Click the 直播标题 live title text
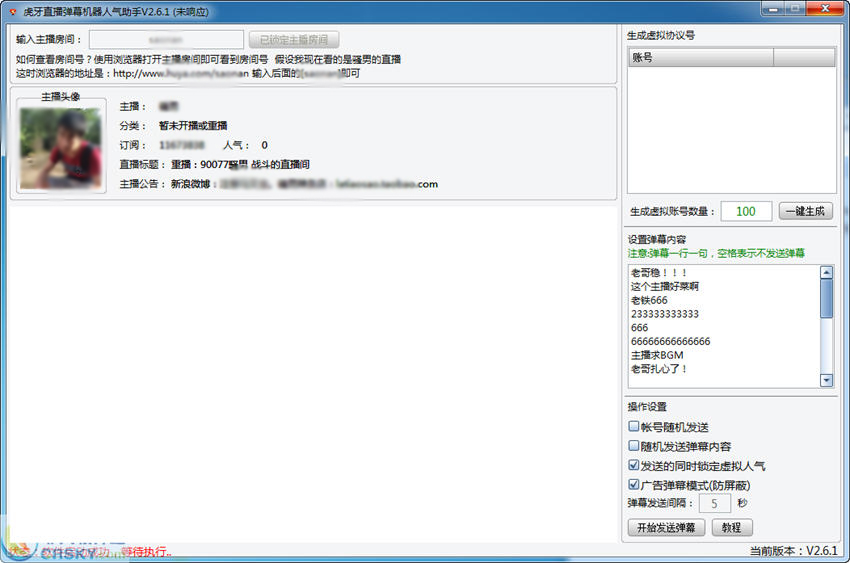The height and width of the screenshot is (563, 850). tap(240, 164)
